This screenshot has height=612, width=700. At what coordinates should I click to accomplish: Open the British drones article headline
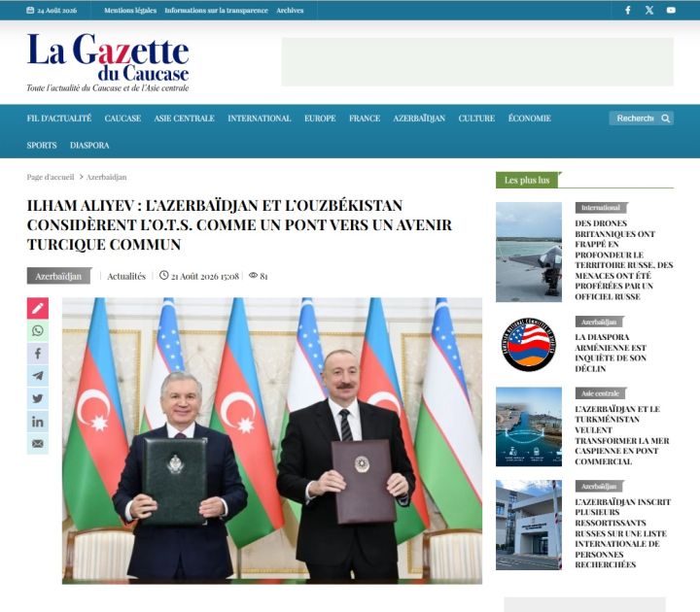point(623,259)
